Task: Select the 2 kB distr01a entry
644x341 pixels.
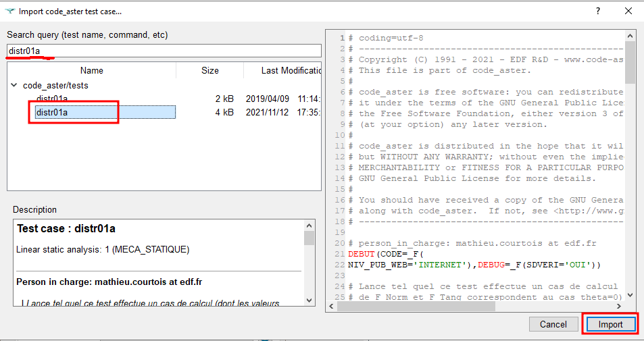Action: coord(52,99)
